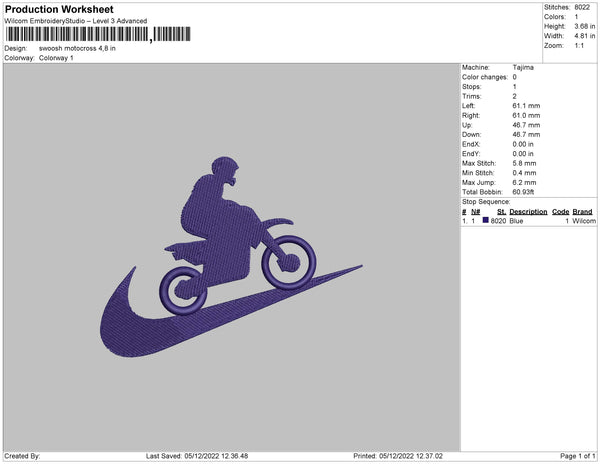Click the Min Stitch value 0.4 mm
This screenshot has width=600, height=464.
point(524,173)
